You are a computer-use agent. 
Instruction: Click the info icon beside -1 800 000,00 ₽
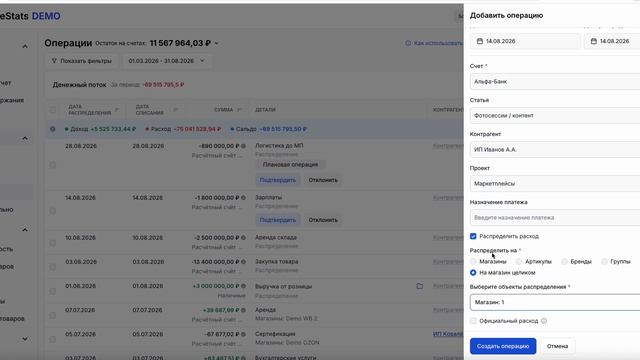(243, 198)
